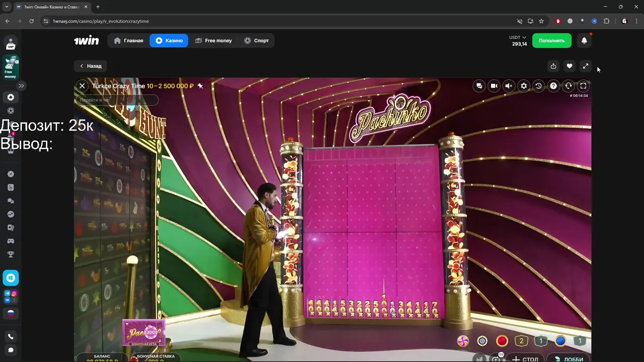644x362 pixels.
Task: Open the notifications bell
Action: coord(584,41)
